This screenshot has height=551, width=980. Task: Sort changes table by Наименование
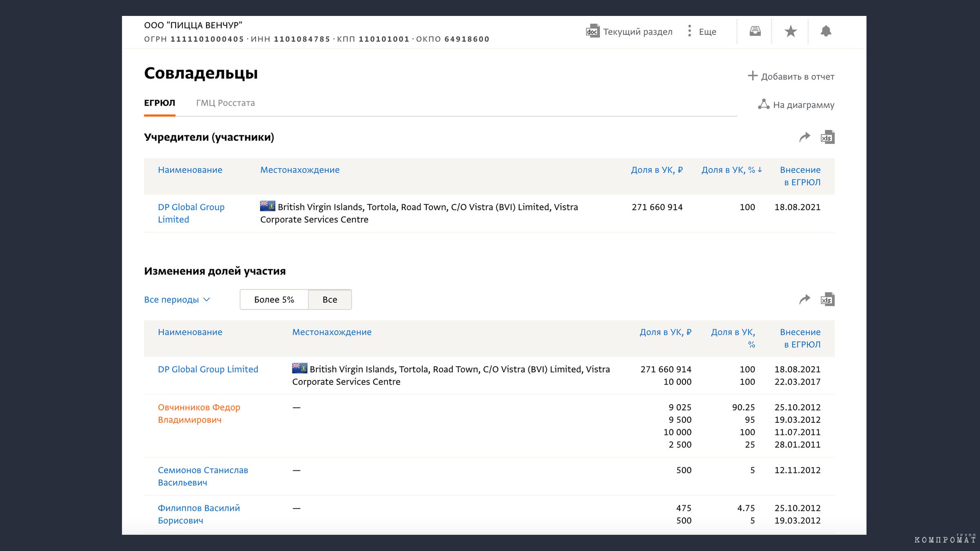tap(190, 332)
